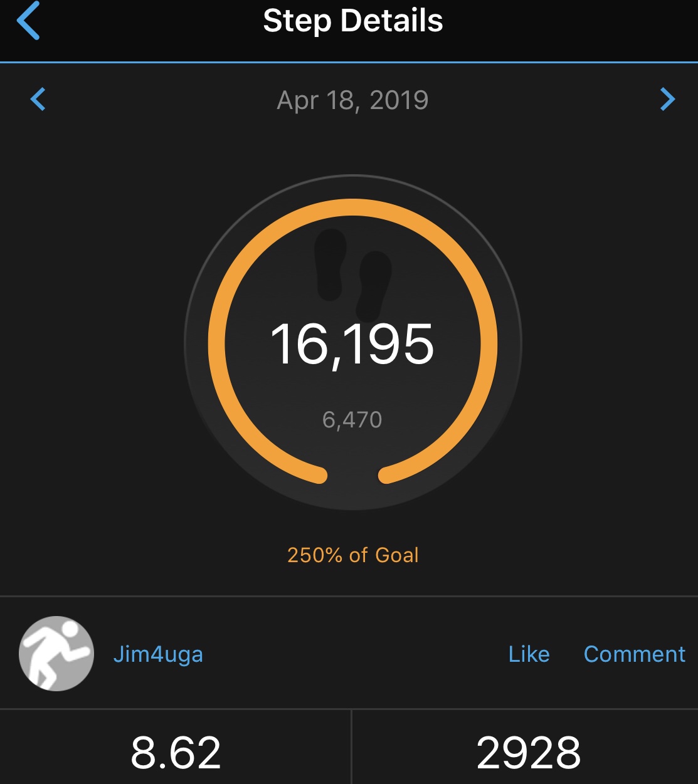This screenshot has width=698, height=784.
Task: Tap the 6,470 step goal number
Action: tap(352, 419)
